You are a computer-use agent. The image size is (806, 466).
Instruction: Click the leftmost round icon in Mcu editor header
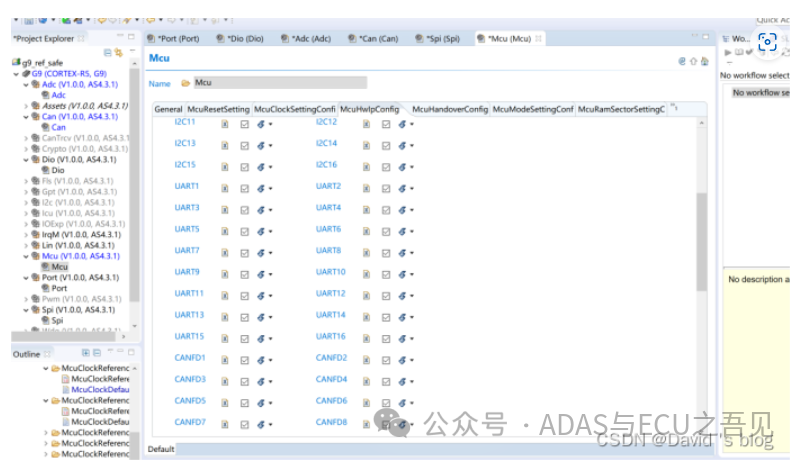click(682, 61)
